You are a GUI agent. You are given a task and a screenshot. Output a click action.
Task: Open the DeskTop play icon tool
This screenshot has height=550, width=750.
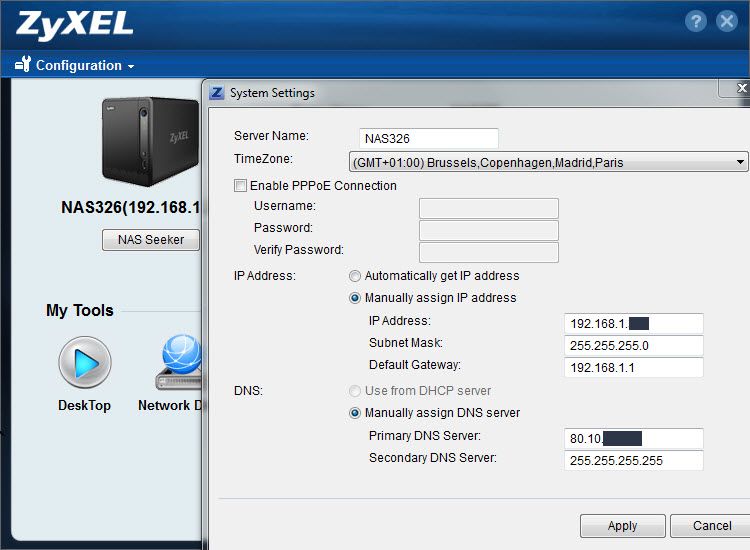pyautogui.click(x=84, y=362)
